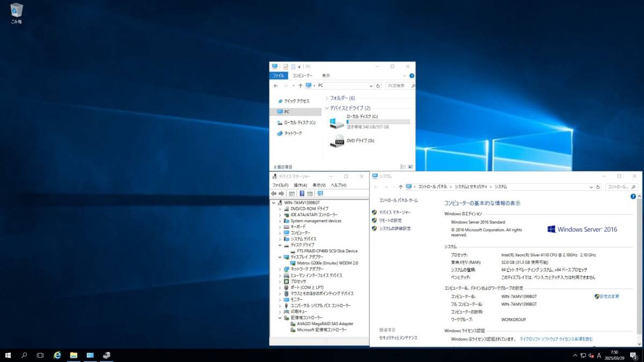Select local disk (C:) drive icon

pyautogui.click(x=337, y=123)
